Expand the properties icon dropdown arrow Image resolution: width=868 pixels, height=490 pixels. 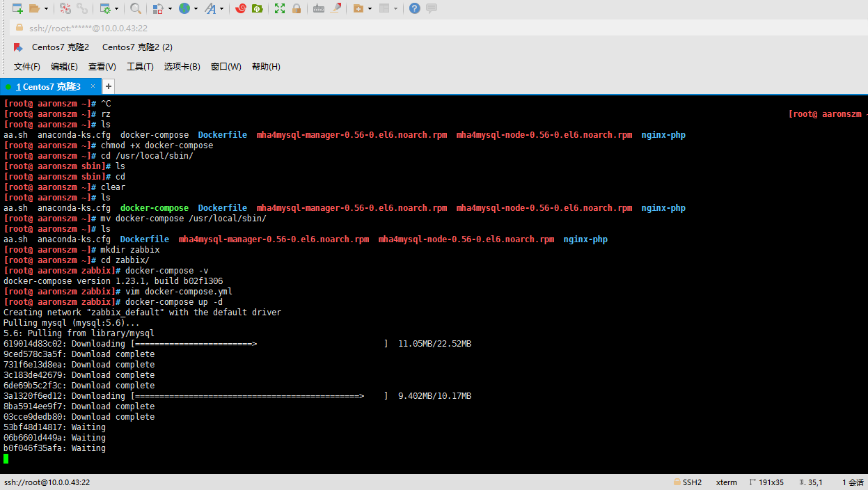(x=117, y=8)
